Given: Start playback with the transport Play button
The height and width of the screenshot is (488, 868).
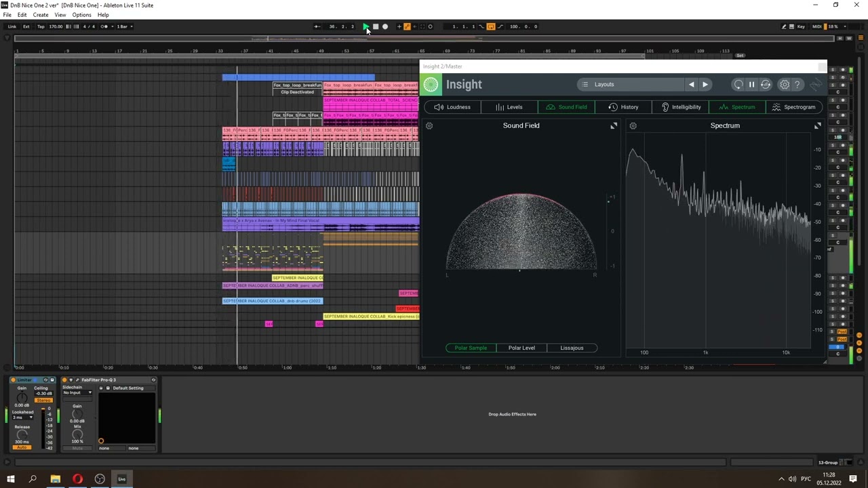Looking at the screenshot, I should pyautogui.click(x=366, y=26).
